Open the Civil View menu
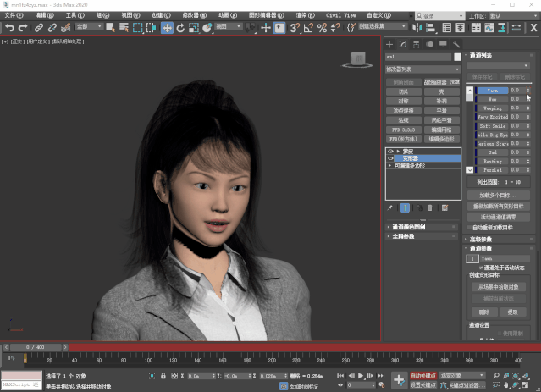 (341, 15)
